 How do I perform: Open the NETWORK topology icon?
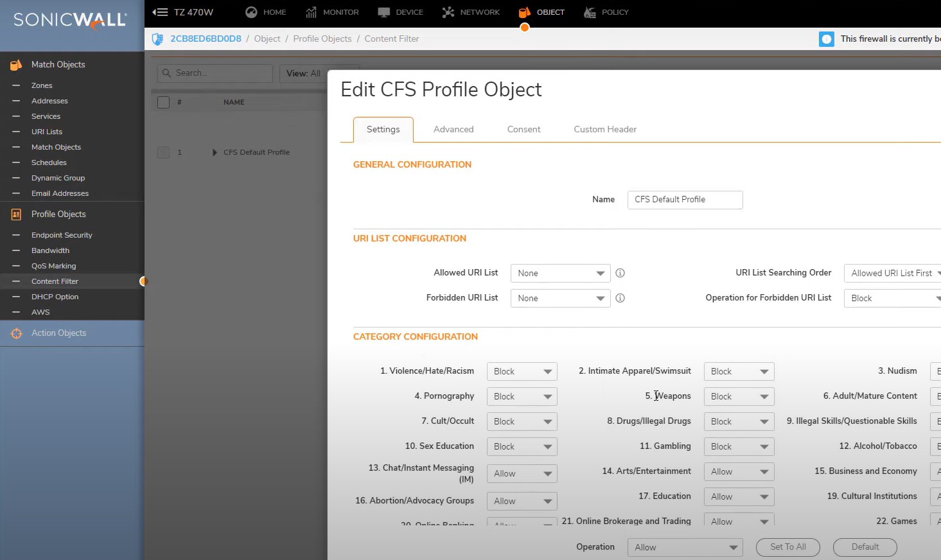click(448, 12)
